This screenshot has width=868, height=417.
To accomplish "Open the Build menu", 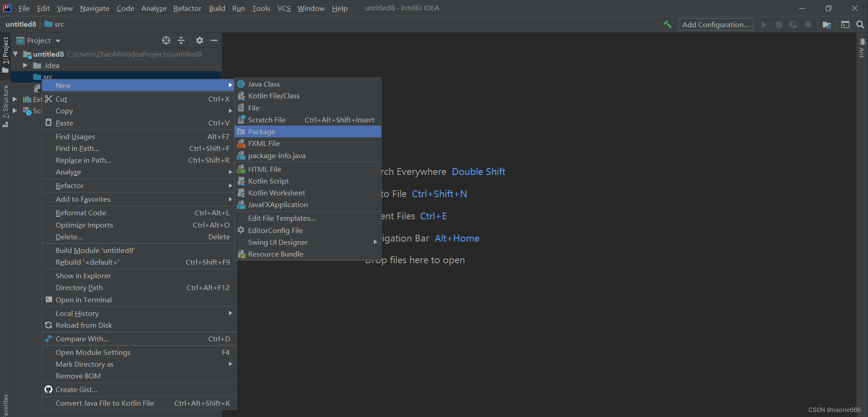I will tap(217, 8).
